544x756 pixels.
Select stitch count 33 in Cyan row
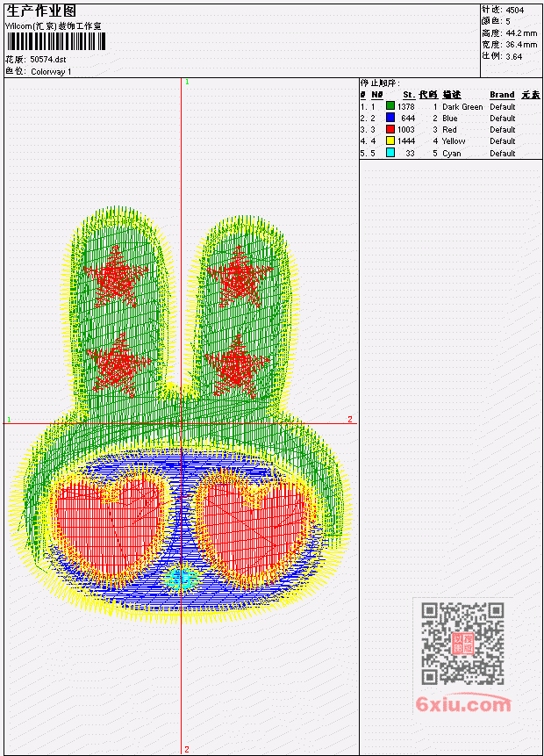[410, 154]
